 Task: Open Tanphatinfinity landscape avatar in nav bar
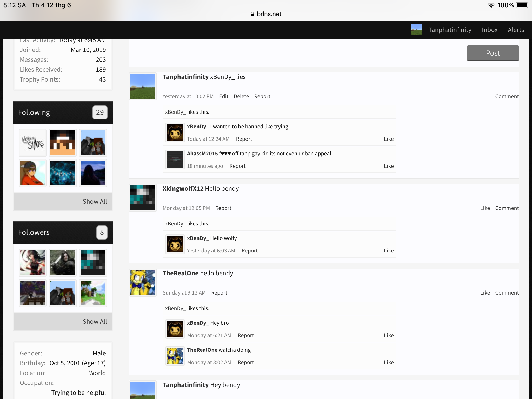pos(416,30)
